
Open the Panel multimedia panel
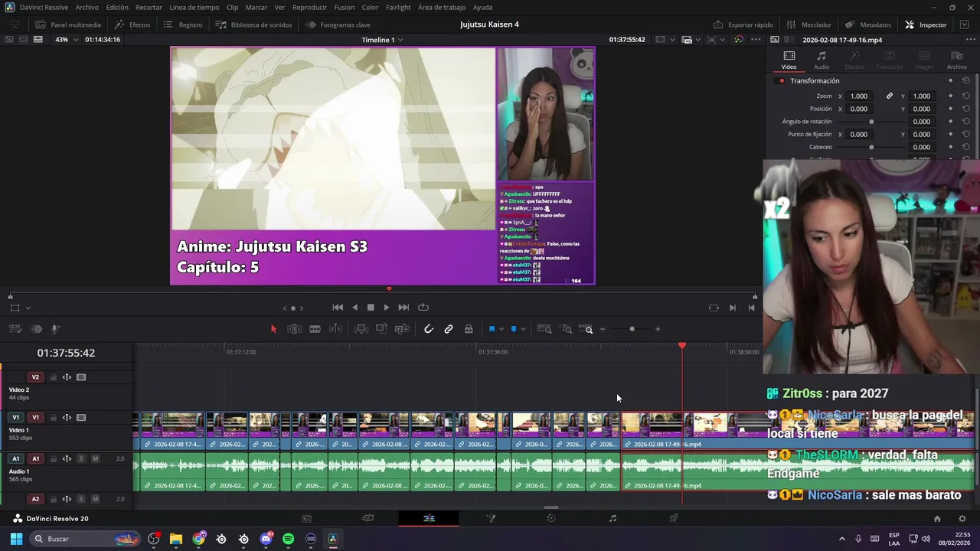[x=67, y=24]
